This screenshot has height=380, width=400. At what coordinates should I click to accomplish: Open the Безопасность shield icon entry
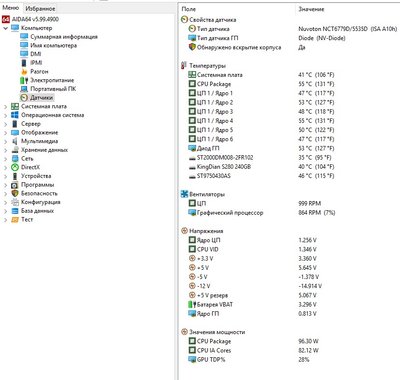tap(15, 193)
